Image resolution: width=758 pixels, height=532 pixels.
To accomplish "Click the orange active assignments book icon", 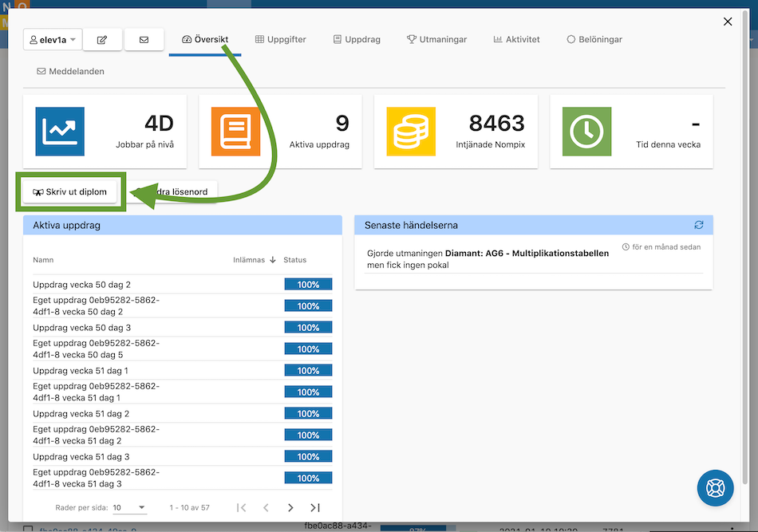I will [x=235, y=132].
